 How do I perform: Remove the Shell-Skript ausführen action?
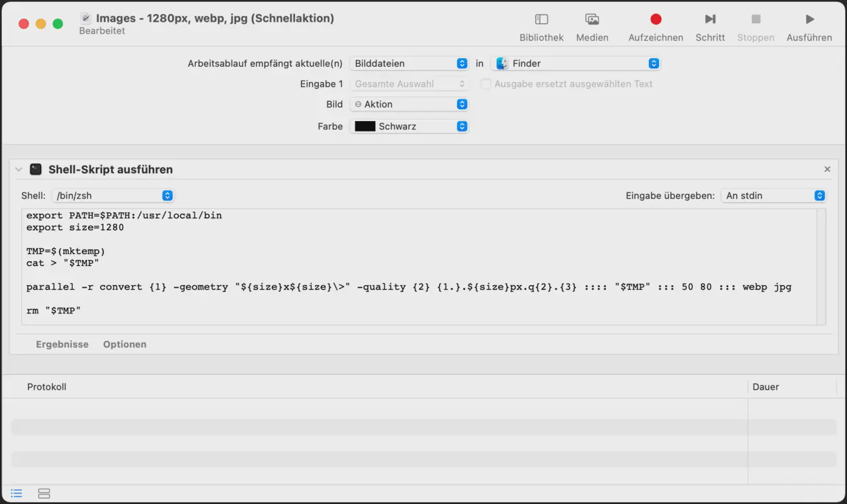coord(827,169)
